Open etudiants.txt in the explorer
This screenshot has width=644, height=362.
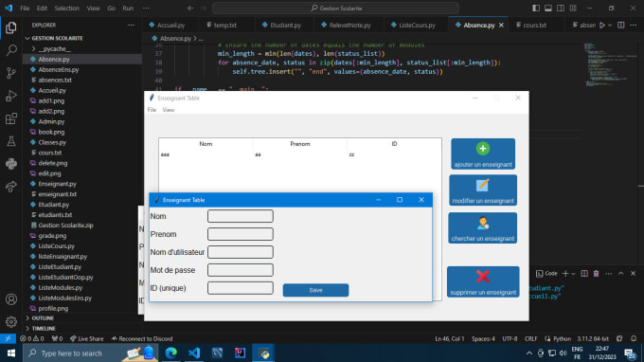point(55,215)
